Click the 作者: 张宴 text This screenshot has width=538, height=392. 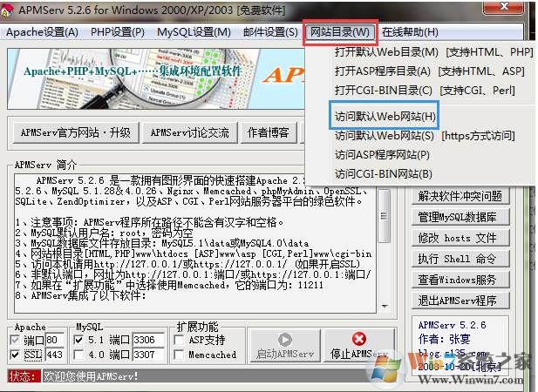click(x=444, y=339)
